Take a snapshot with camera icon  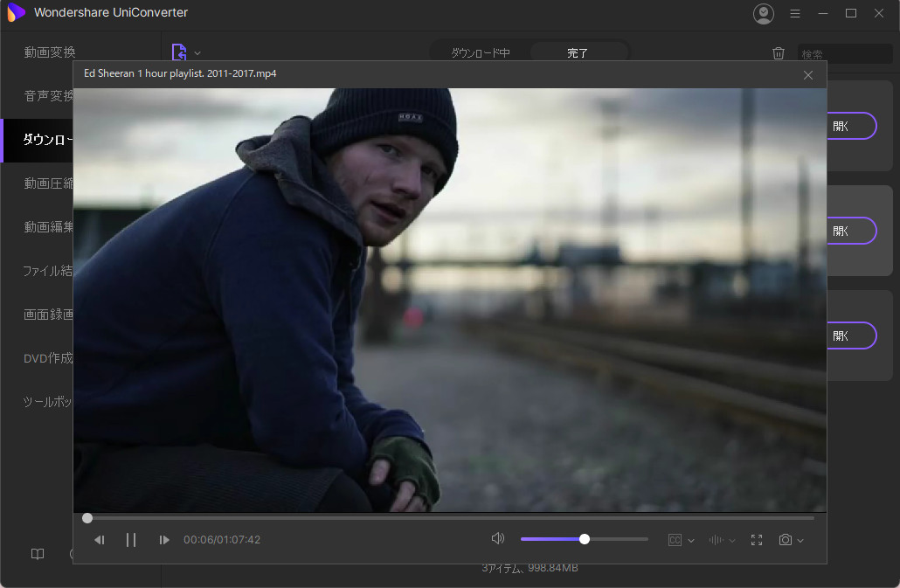coord(786,540)
